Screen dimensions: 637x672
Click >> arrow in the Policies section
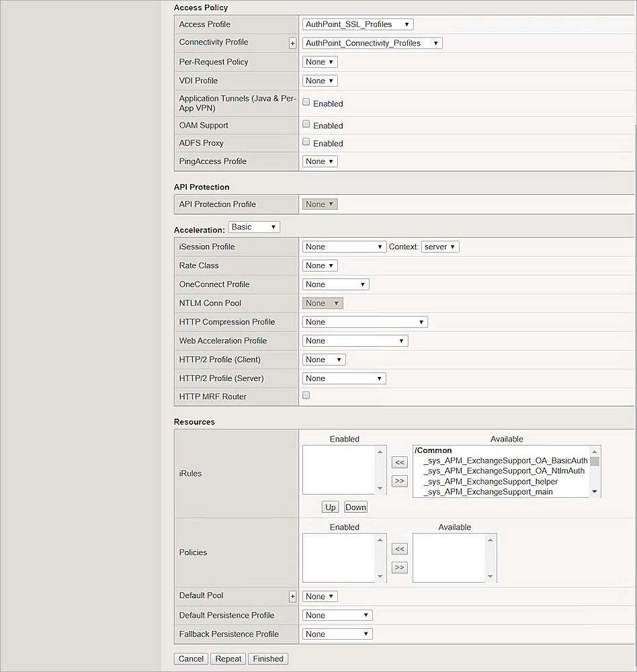[399, 567]
